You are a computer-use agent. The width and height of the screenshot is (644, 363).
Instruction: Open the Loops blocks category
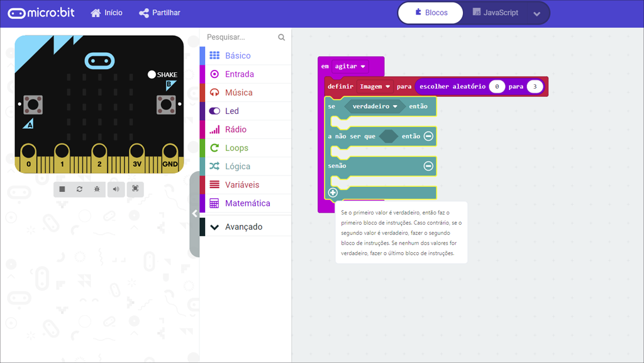pos(246,148)
